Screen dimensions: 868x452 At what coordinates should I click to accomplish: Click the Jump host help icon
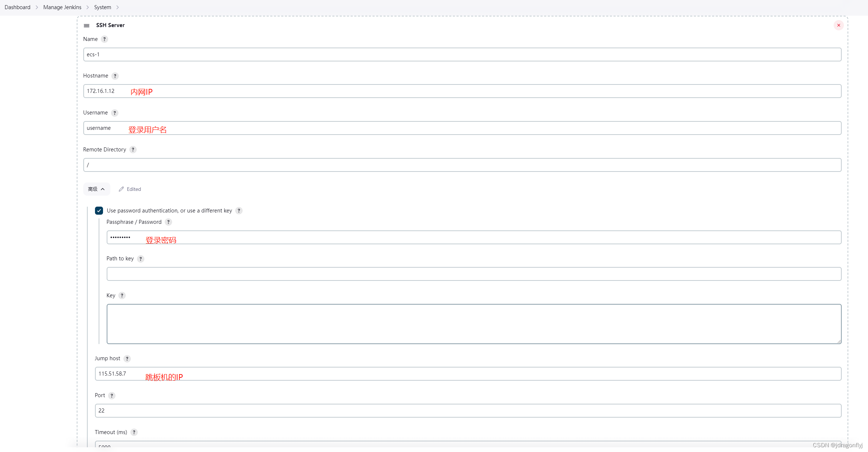click(x=127, y=359)
